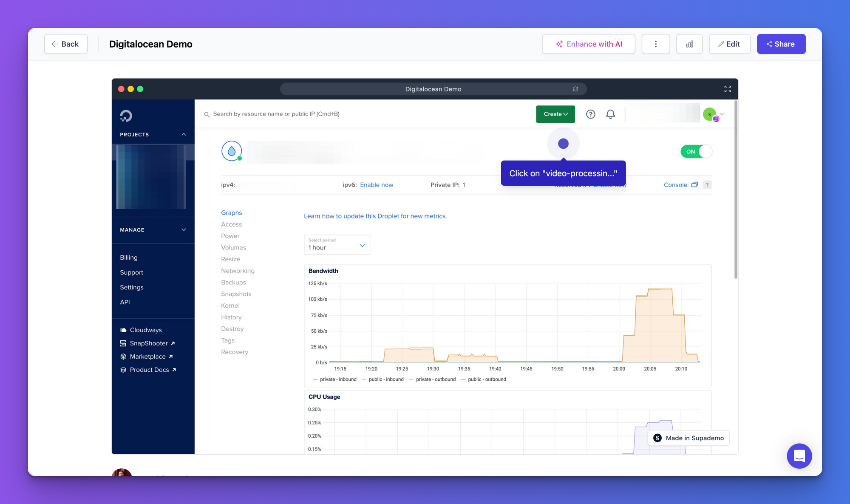Screen dimensions: 850x504
Task: Select the Recovery tab
Action: 235,352
